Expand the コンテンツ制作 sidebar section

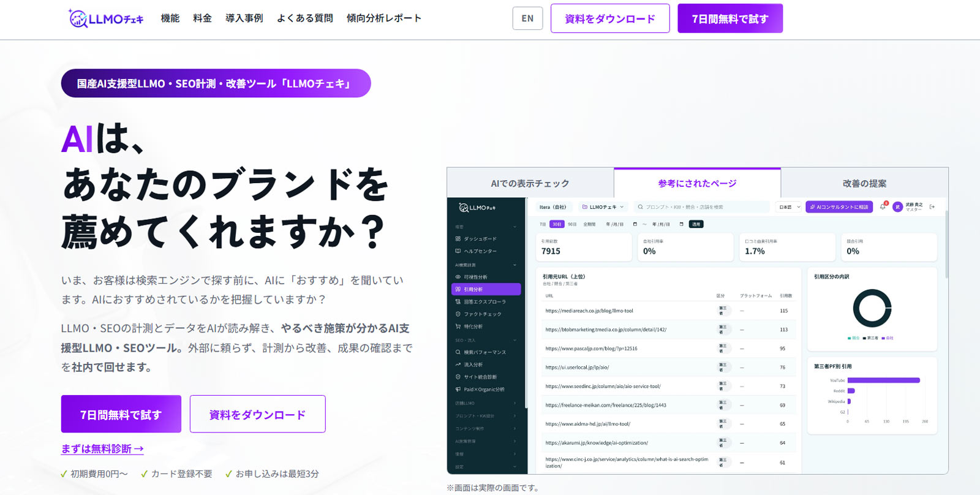pos(486,429)
